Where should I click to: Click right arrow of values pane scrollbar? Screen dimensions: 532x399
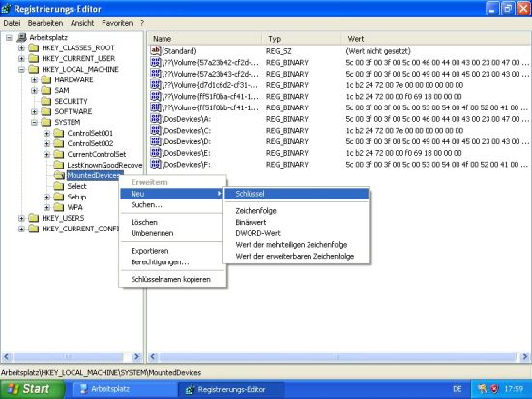point(524,357)
